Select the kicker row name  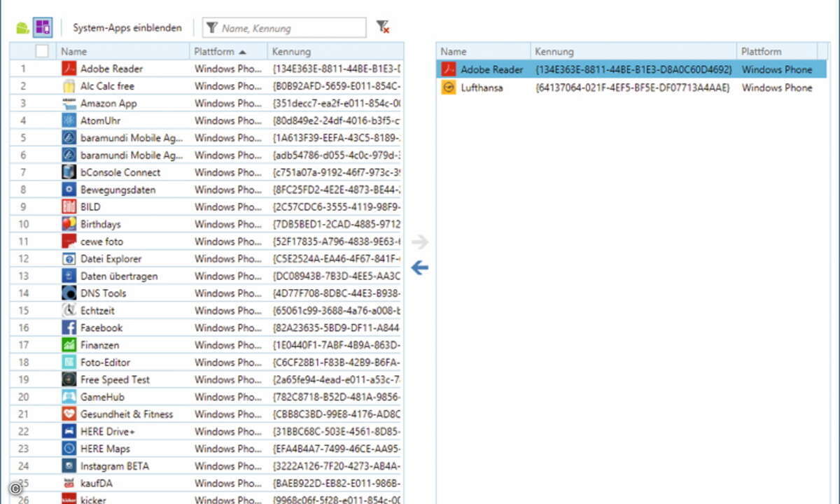(x=93, y=500)
